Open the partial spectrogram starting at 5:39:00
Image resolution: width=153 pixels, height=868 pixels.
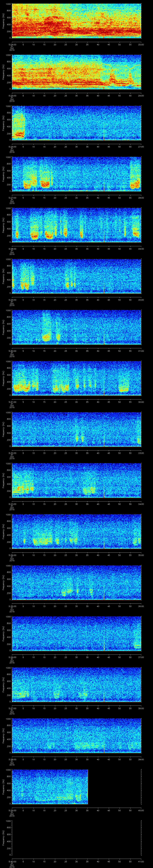pyautogui.click(x=50, y=786)
